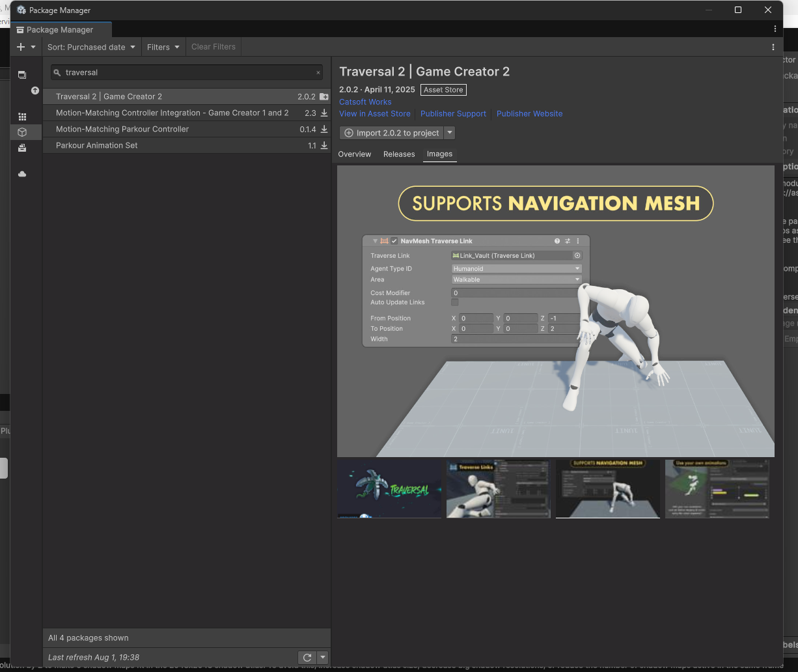Open the Publisher Website link

(529, 113)
